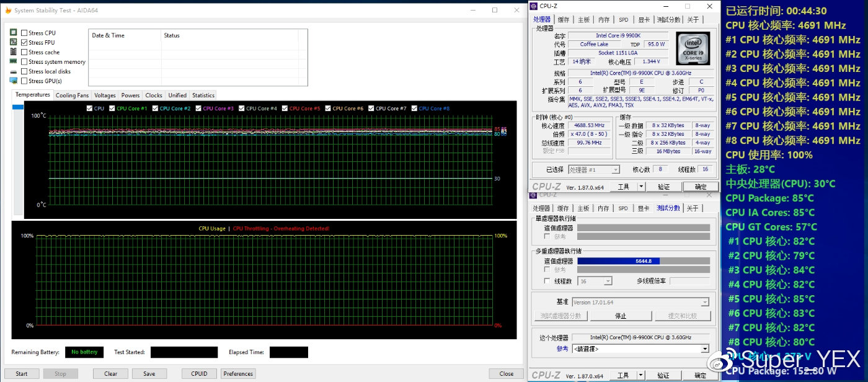Image resolution: width=868 pixels, height=382 pixels.
Task: Click the RAM module icon beside Stress system memory
Action: click(x=14, y=61)
